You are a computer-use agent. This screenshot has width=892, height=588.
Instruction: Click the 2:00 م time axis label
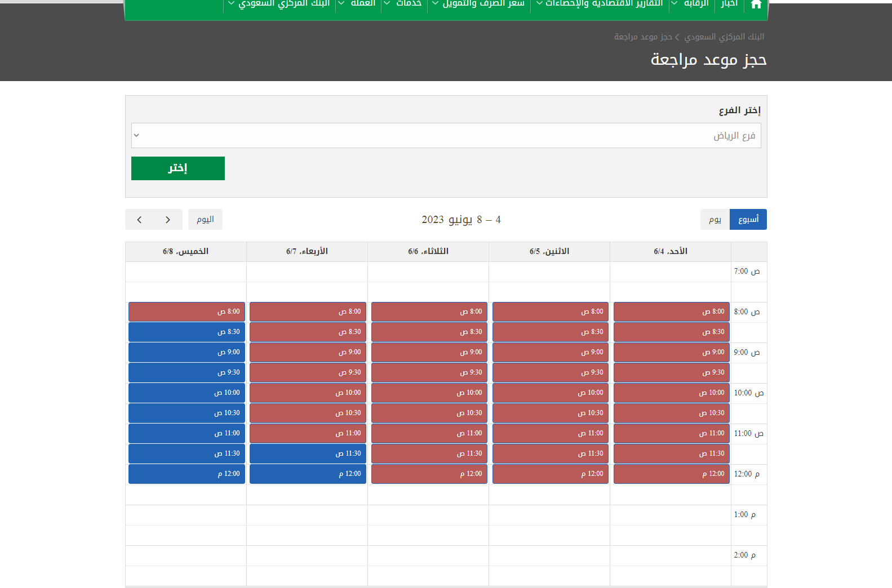[x=745, y=555]
